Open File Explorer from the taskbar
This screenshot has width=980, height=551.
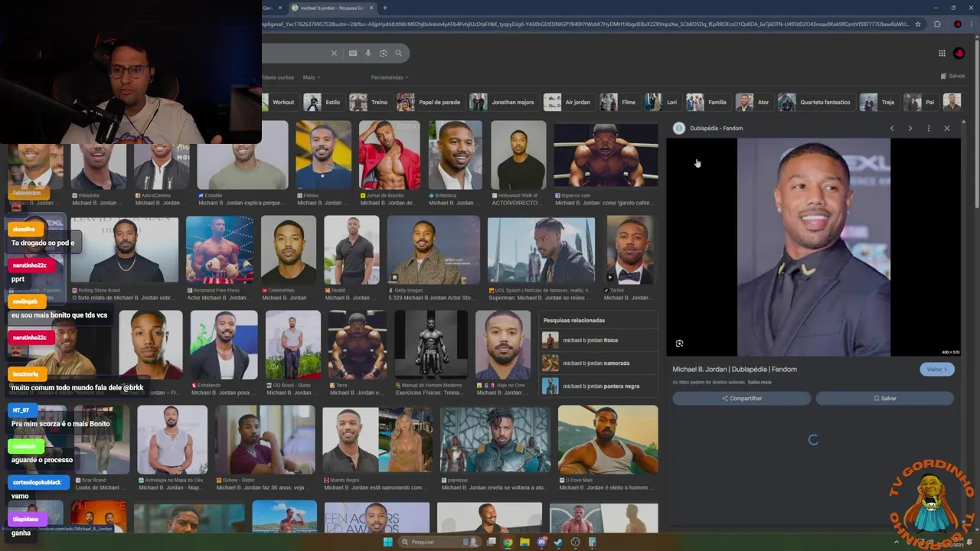524,542
